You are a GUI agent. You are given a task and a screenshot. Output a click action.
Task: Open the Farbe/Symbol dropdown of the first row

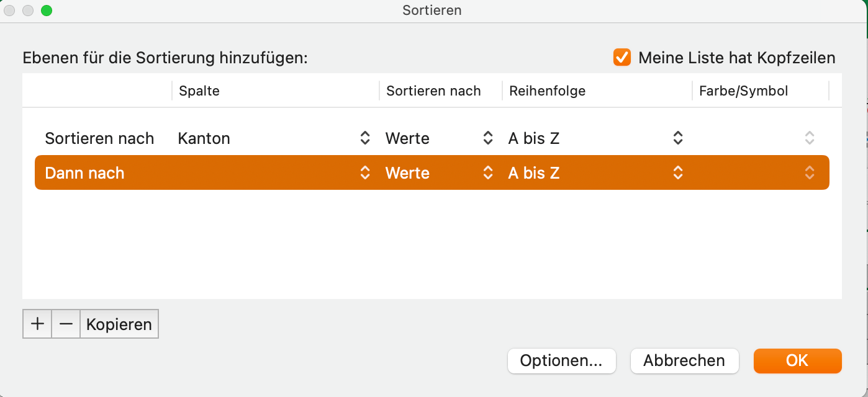(x=809, y=138)
